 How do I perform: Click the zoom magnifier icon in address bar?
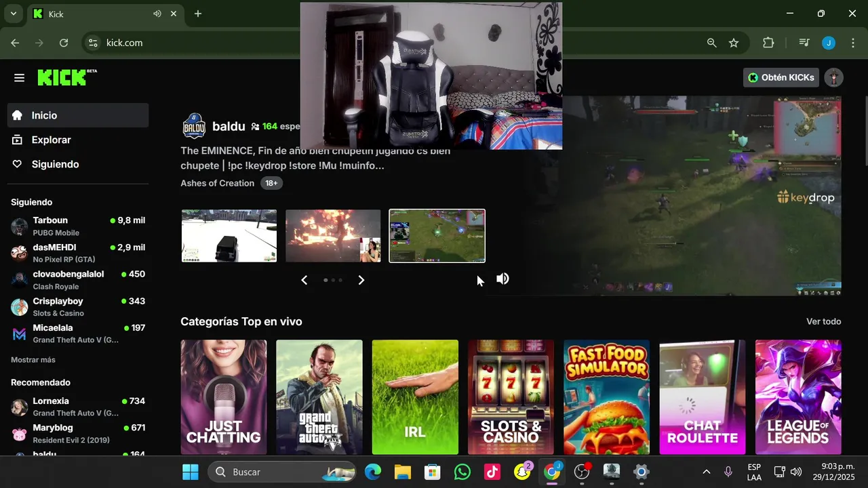click(711, 43)
